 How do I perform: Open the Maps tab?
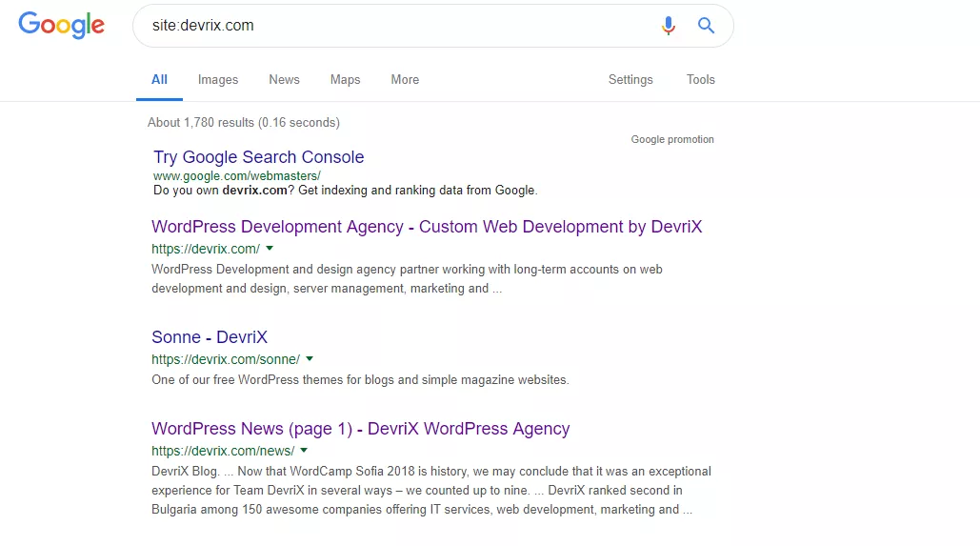(x=345, y=79)
